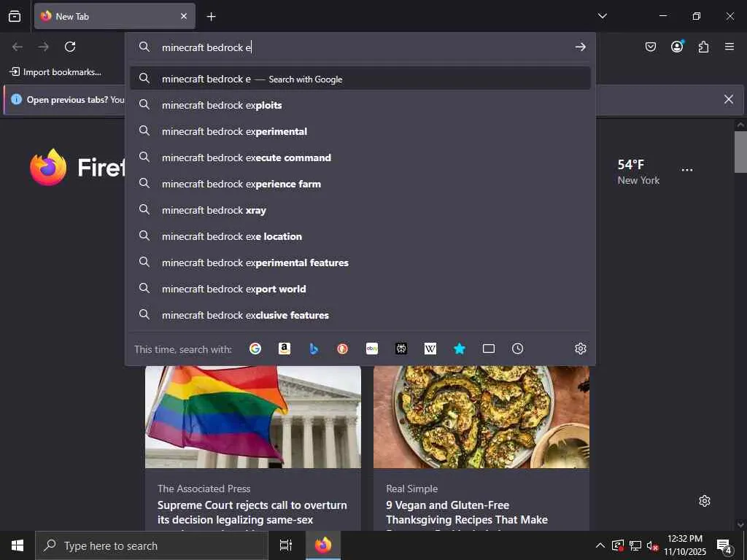Search this time with DuckDuckGo icon

[x=343, y=349]
